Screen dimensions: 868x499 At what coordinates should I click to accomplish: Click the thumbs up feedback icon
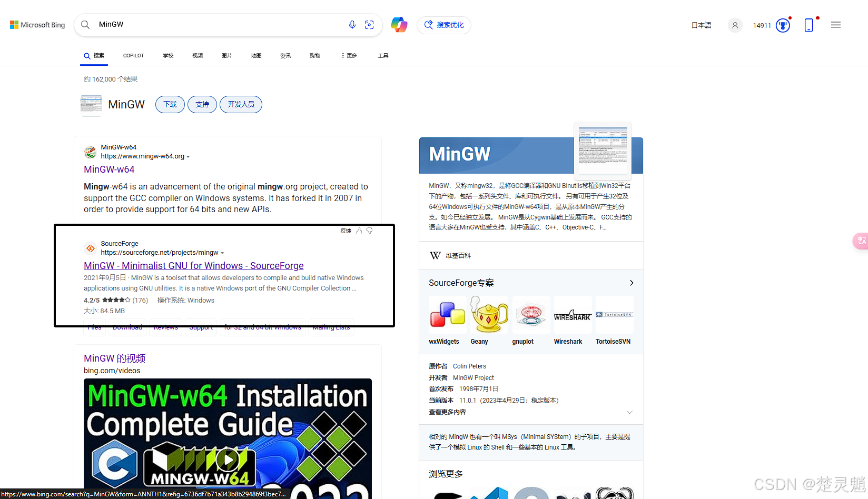(x=359, y=231)
